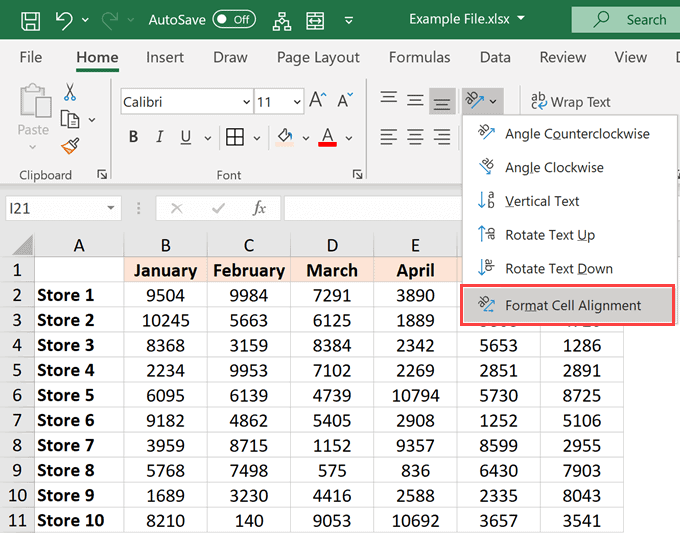The image size is (680, 533).
Task: Click Decrease Font Size icon
Action: (345, 100)
